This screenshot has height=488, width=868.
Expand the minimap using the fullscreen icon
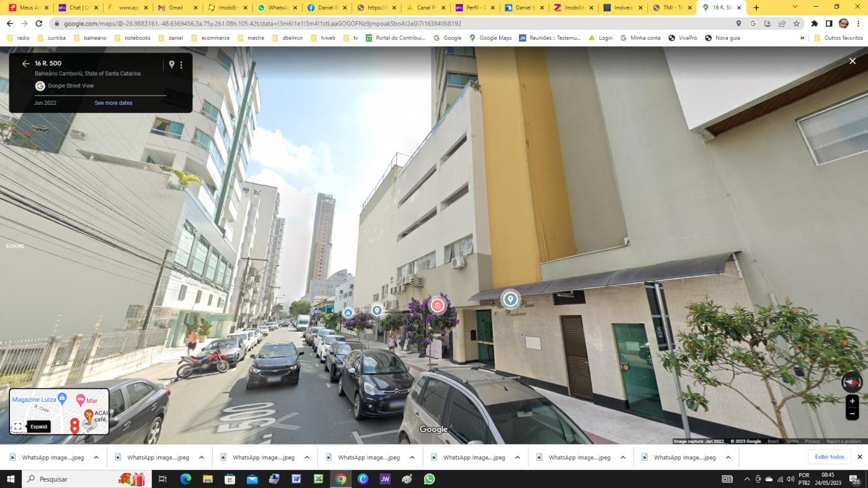[x=18, y=427]
